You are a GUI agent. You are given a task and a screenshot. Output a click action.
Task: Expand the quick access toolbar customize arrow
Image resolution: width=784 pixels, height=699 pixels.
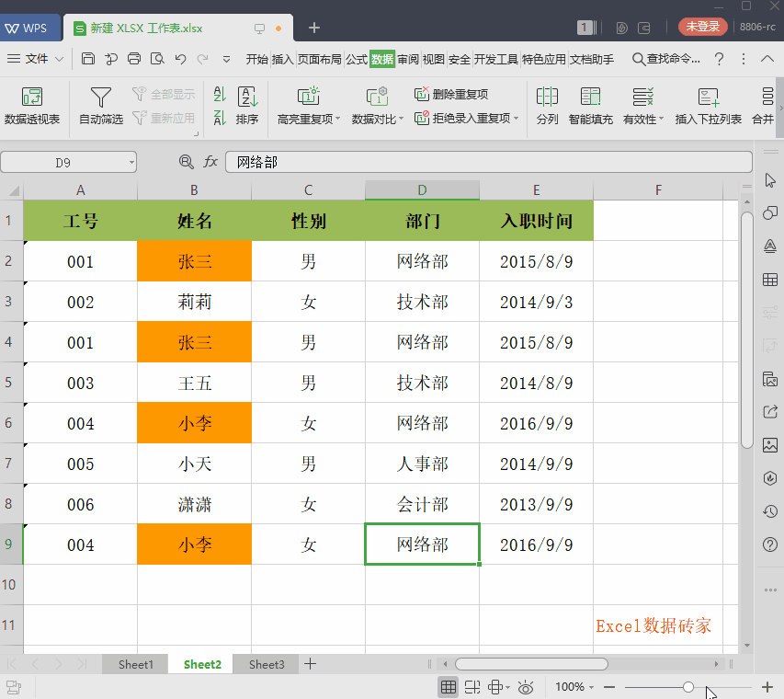coord(226,59)
